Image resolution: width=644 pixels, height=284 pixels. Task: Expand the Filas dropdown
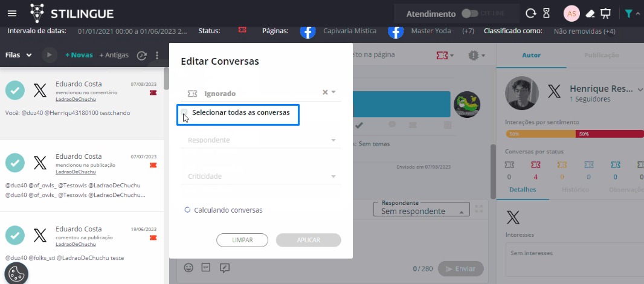click(x=19, y=55)
